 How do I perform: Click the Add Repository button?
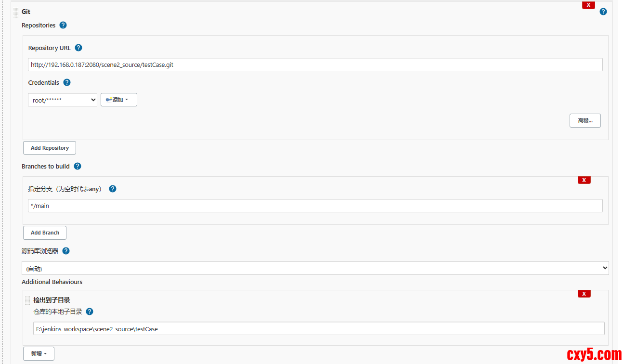[x=50, y=148]
